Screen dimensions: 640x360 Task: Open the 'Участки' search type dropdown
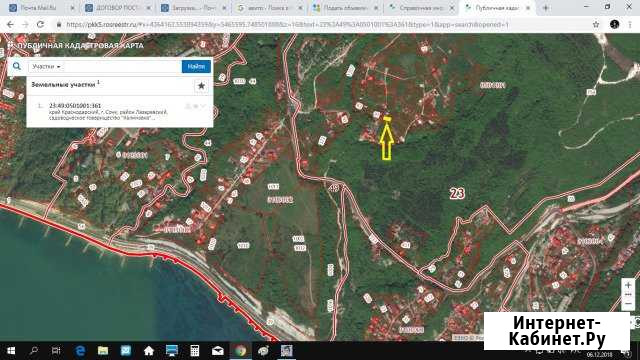tap(46, 67)
